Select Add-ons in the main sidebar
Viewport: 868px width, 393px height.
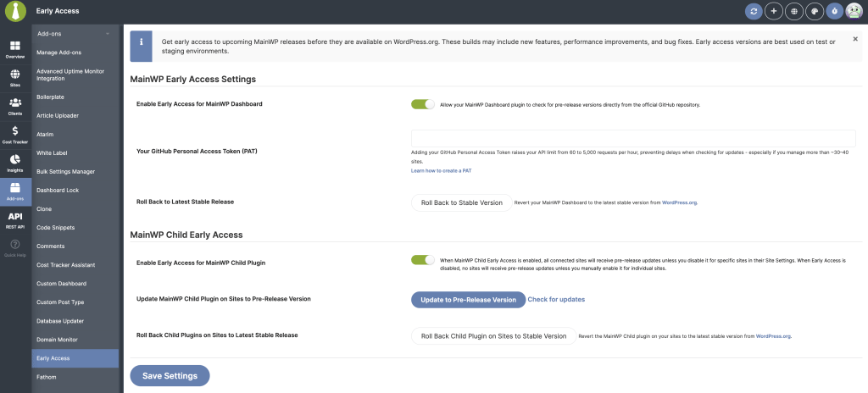click(x=15, y=191)
